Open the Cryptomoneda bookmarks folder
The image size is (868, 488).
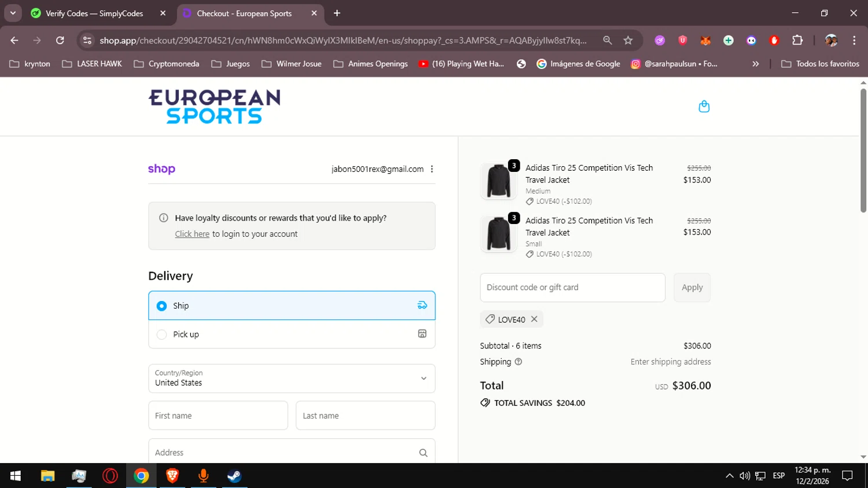[x=167, y=64]
